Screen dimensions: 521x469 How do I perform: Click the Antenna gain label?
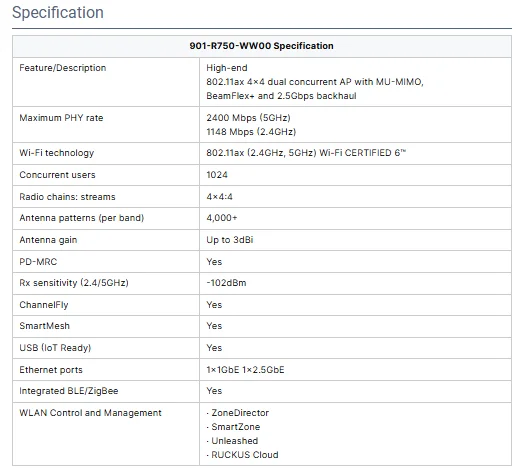tap(48, 240)
